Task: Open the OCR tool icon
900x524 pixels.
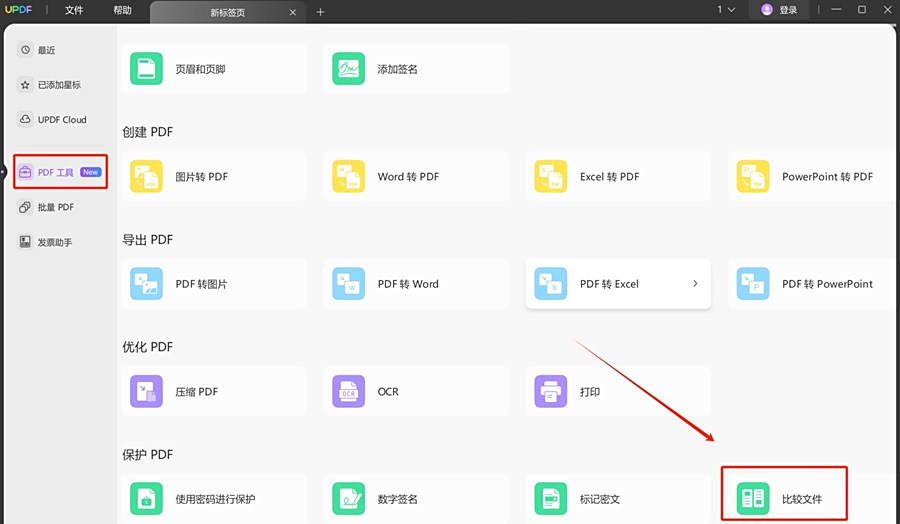Action: (x=348, y=391)
